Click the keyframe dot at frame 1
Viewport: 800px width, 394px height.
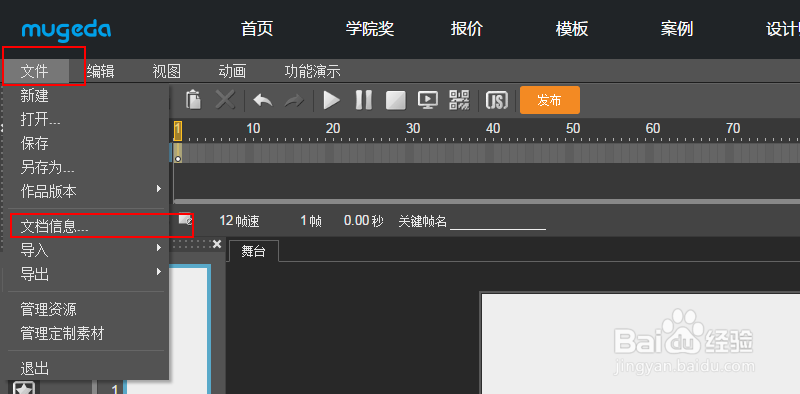coord(178,159)
